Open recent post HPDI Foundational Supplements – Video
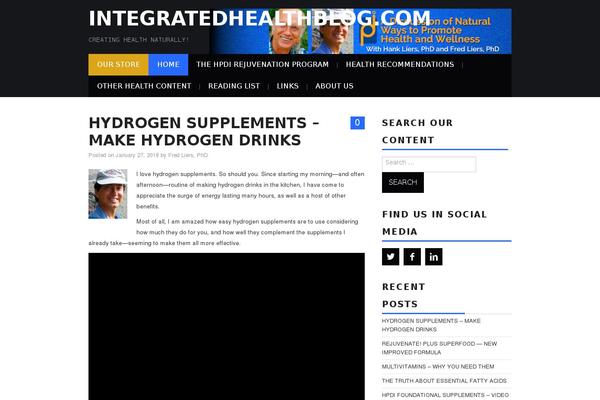This screenshot has width=600, height=400. 445,395
